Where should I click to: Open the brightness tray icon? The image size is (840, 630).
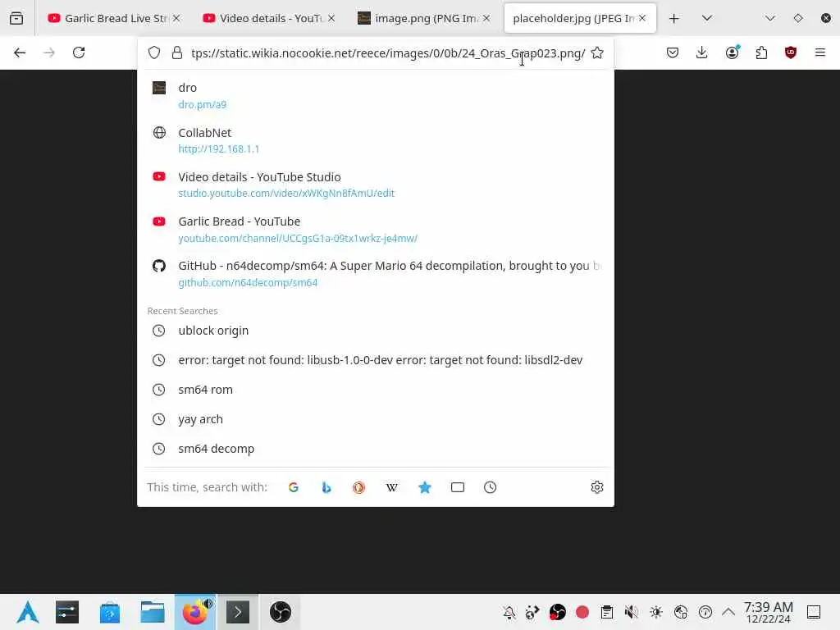click(656, 612)
